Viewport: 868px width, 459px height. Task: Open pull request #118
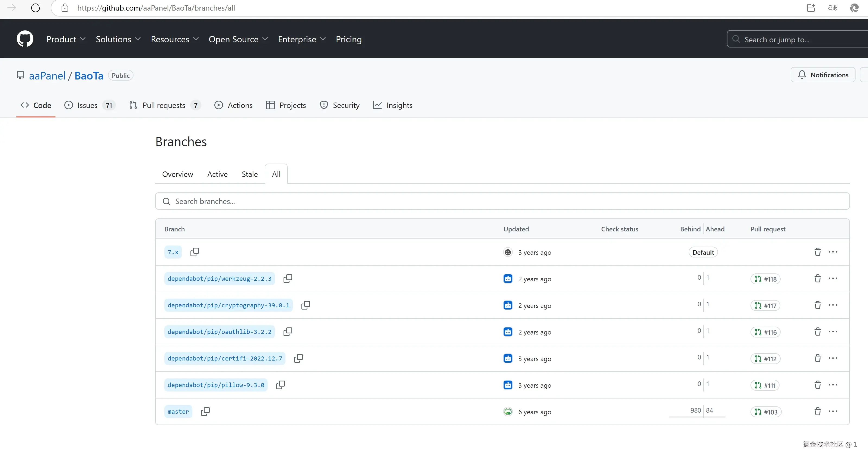tap(765, 279)
